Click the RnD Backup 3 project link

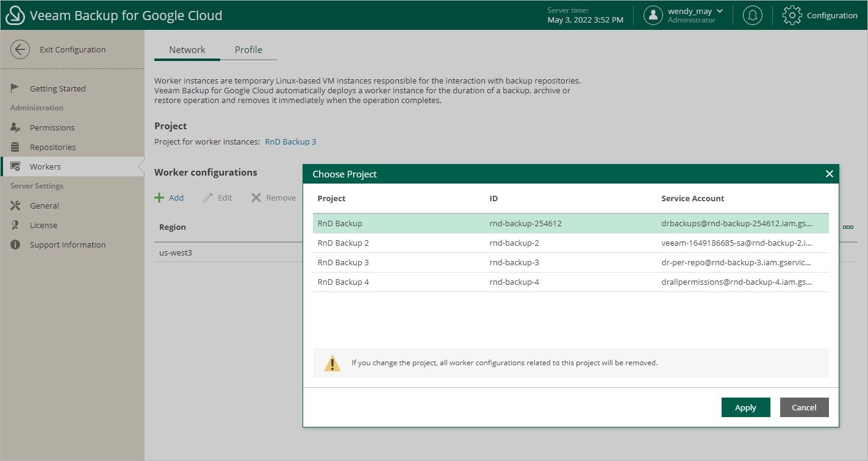[290, 141]
